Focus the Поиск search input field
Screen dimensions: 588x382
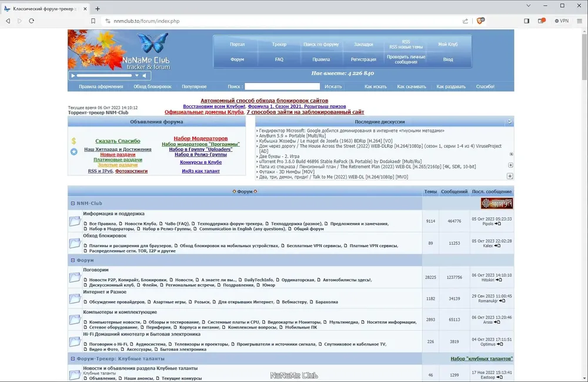point(282,87)
